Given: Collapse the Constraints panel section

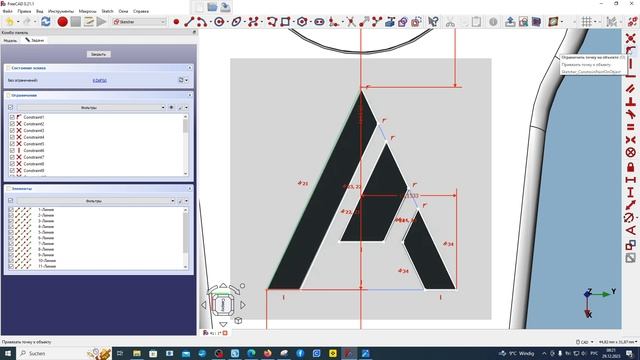Looking at the screenshot, I should pos(189,95).
